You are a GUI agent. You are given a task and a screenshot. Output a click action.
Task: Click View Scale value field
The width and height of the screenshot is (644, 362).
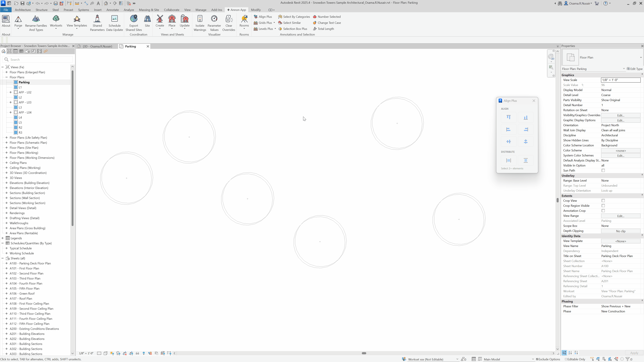(621, 80)
